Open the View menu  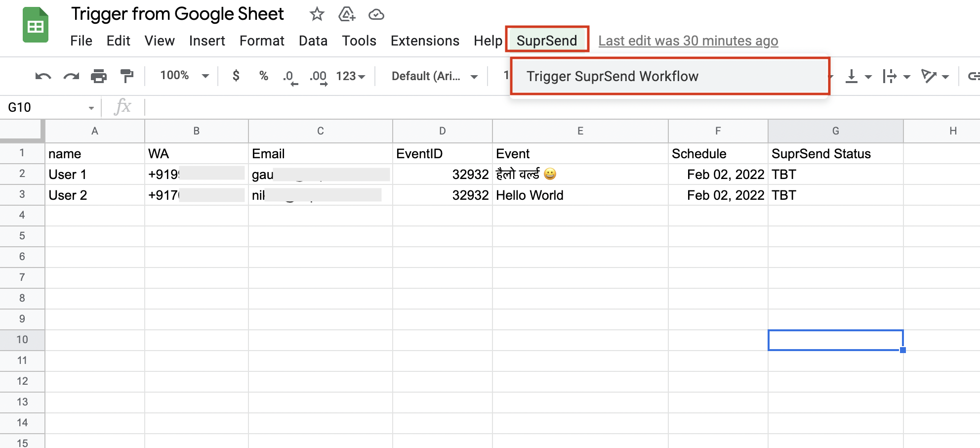coord(160,41)
